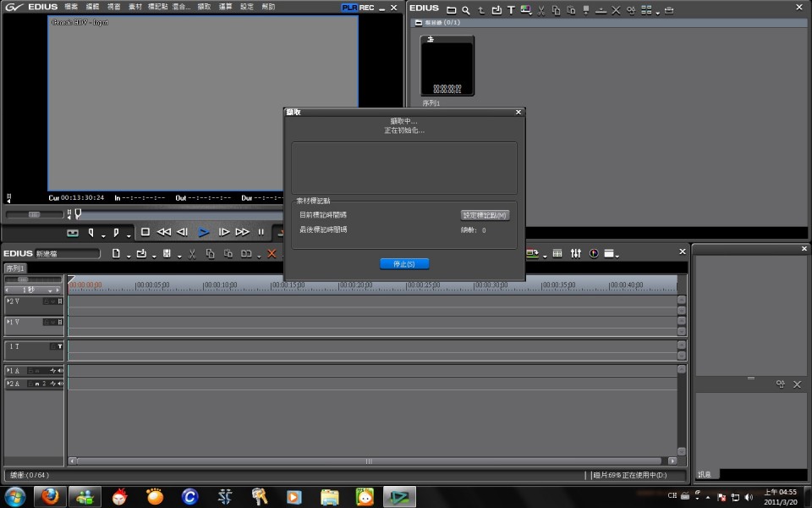
Task: Click the Stop square playback button
Action: coord(145,232)
